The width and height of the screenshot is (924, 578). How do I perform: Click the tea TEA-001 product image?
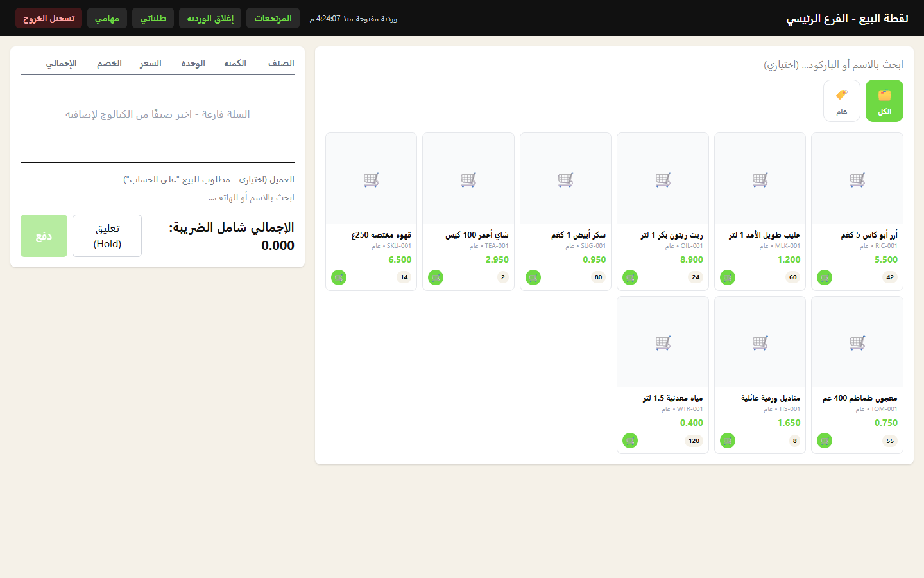click(x=468, y=179)
